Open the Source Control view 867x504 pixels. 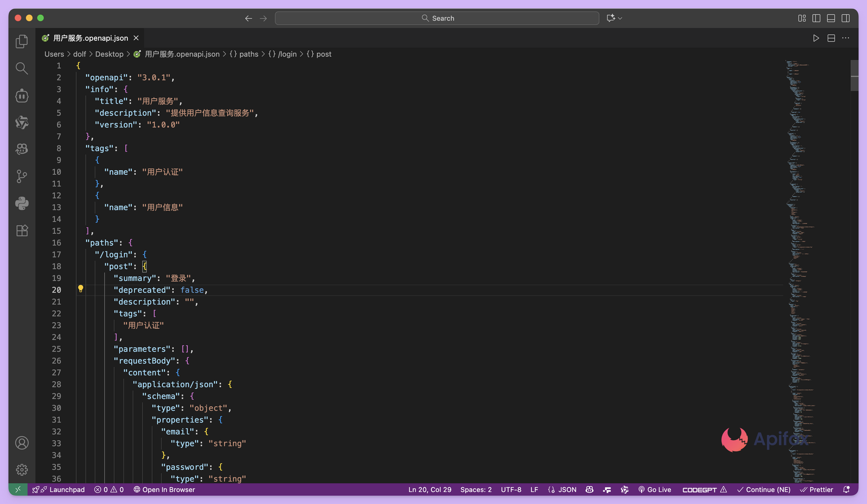tap(22, 176)
